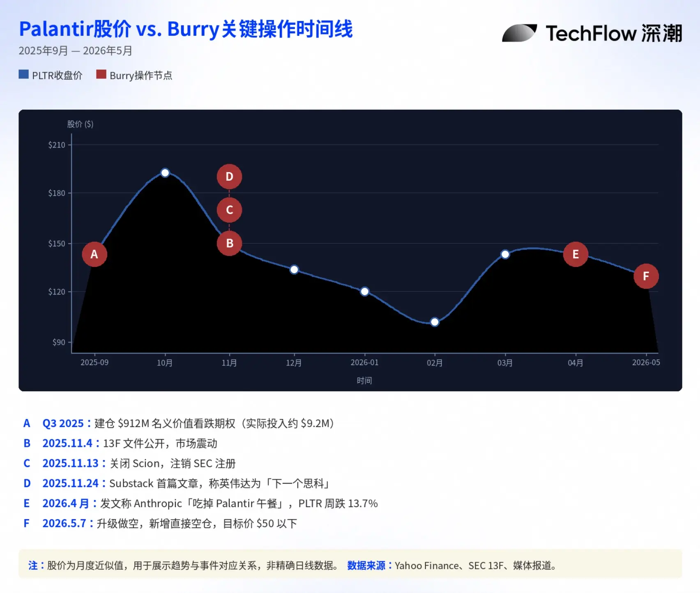This screenshot has width=700, height=593.
Task: Click the red D marker on the chart
Action: click(229, 177)
